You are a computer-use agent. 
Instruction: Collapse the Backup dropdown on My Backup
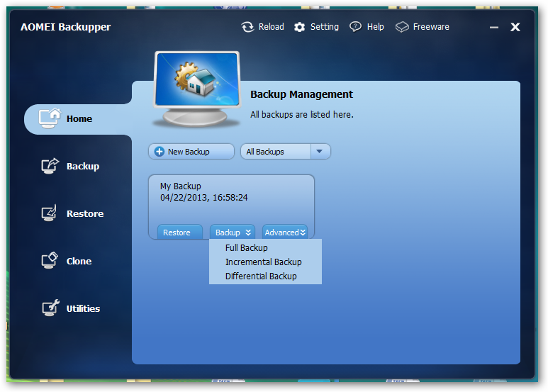coord(232,233)
